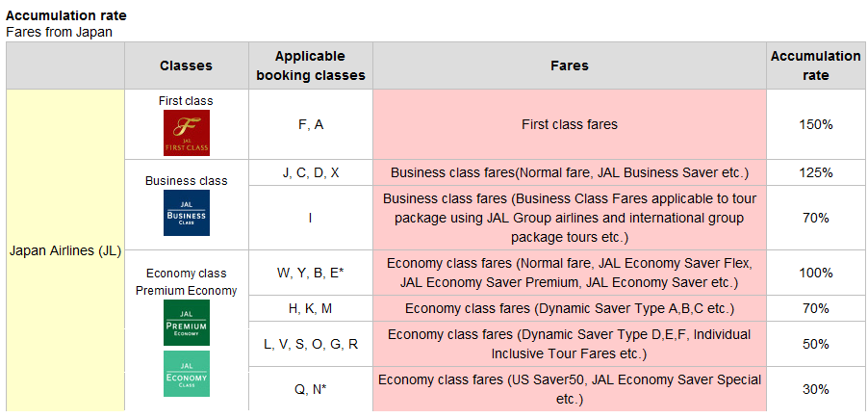Click the L, V, S, O, G, R cell

[x=311, y=344]
